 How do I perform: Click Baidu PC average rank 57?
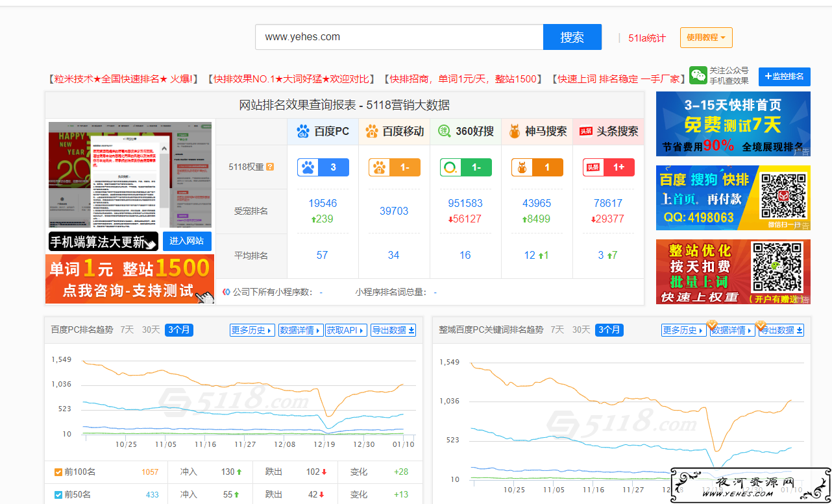[323, 256]
